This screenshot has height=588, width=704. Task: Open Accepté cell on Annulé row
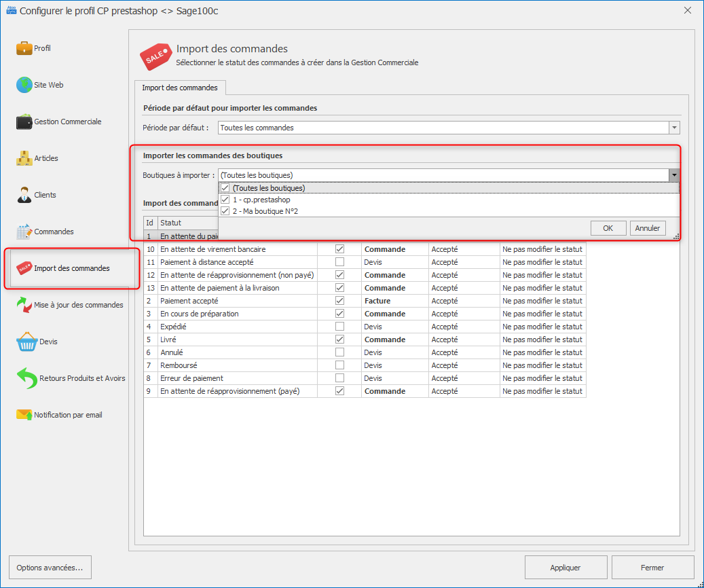[x=464, y=352]
